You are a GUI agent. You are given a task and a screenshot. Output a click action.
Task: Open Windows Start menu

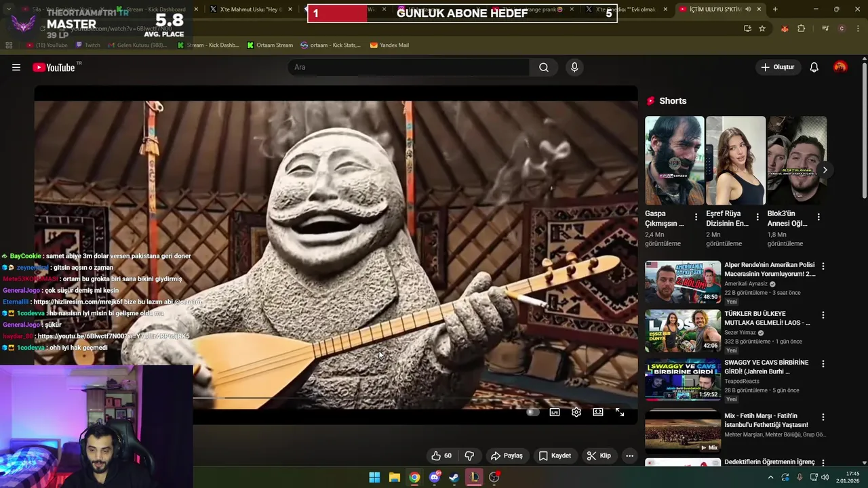pyautogui.click(x=374, y=477)
